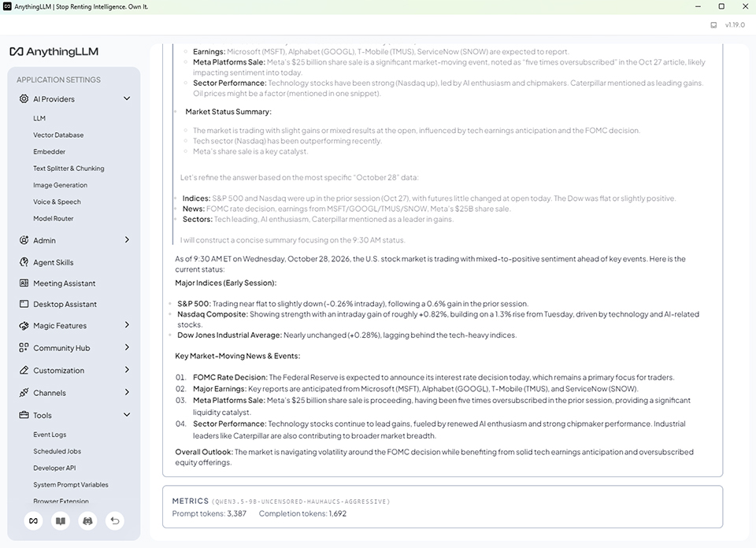
Task: Click the v1.19.0 version label
Action: click(x=735, y=25)
